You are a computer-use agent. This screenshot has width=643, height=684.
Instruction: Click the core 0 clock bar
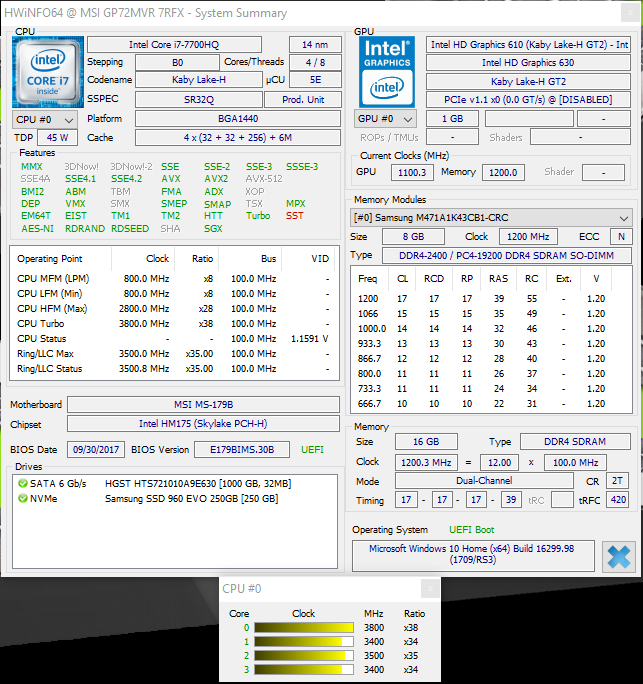pyautogui.click(x=304, y=628)
